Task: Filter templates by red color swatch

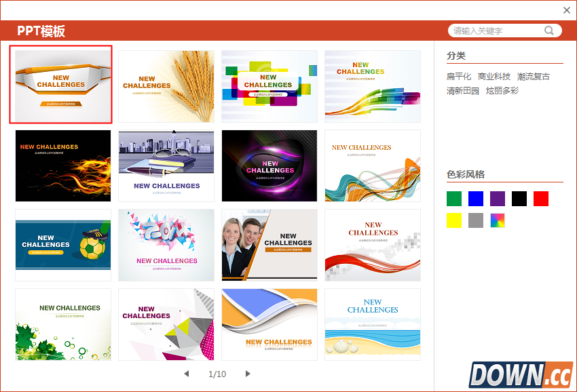Action: point(541,199)
